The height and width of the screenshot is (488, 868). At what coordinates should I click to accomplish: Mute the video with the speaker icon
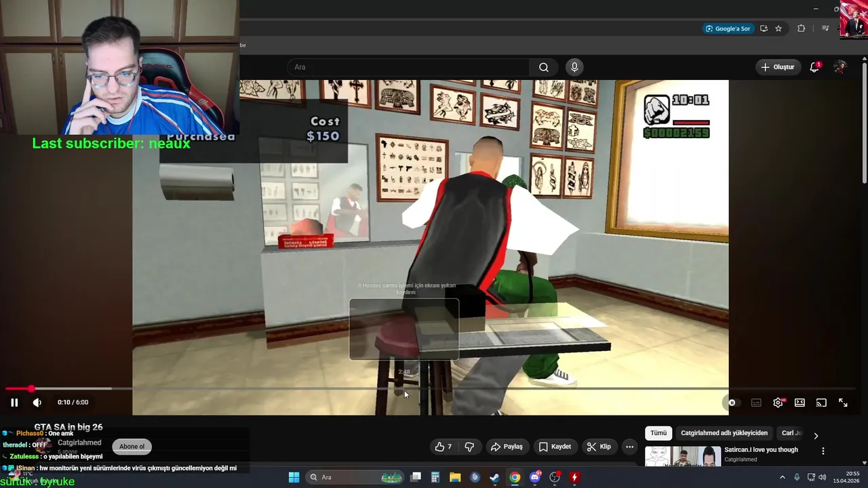(37, 403)
